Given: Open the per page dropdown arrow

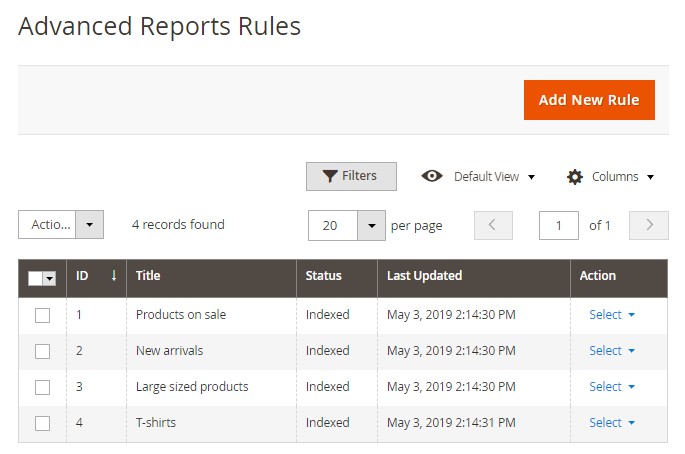Looking at the screenshot, I should point(371,225).
